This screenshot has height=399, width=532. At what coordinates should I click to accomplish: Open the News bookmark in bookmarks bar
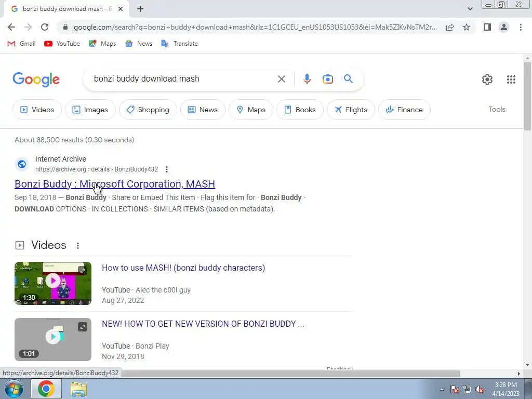tap(138, 44)
